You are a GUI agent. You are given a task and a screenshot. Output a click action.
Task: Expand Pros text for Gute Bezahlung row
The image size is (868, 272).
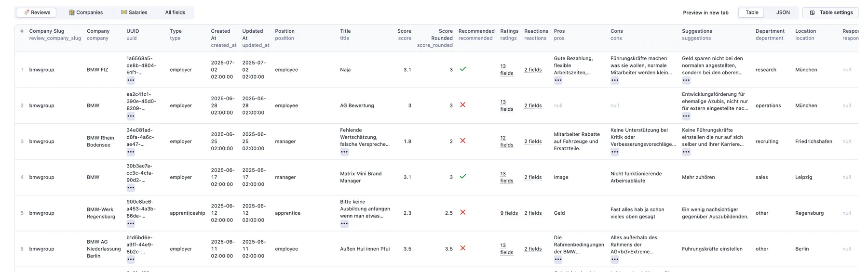coord(558,80)
